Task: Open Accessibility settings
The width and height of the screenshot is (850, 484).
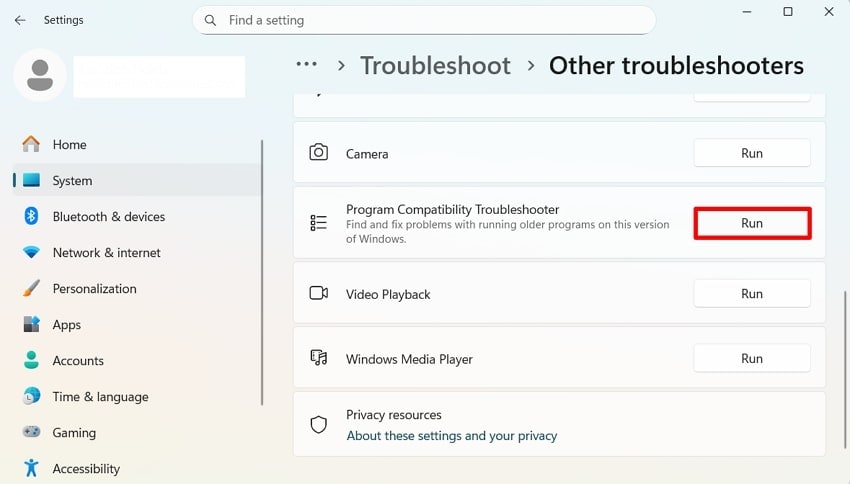Action: point(137,469)
